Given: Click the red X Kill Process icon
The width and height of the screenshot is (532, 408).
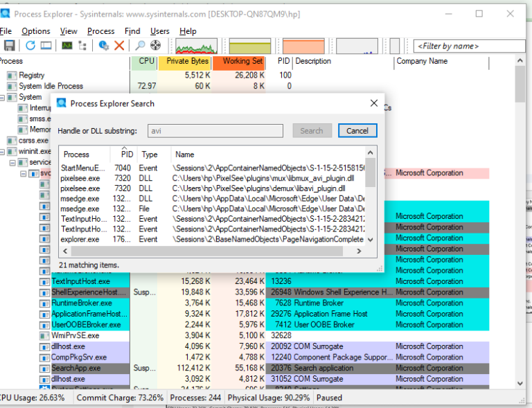Looking at the screenshot, I should click(119, 46).
